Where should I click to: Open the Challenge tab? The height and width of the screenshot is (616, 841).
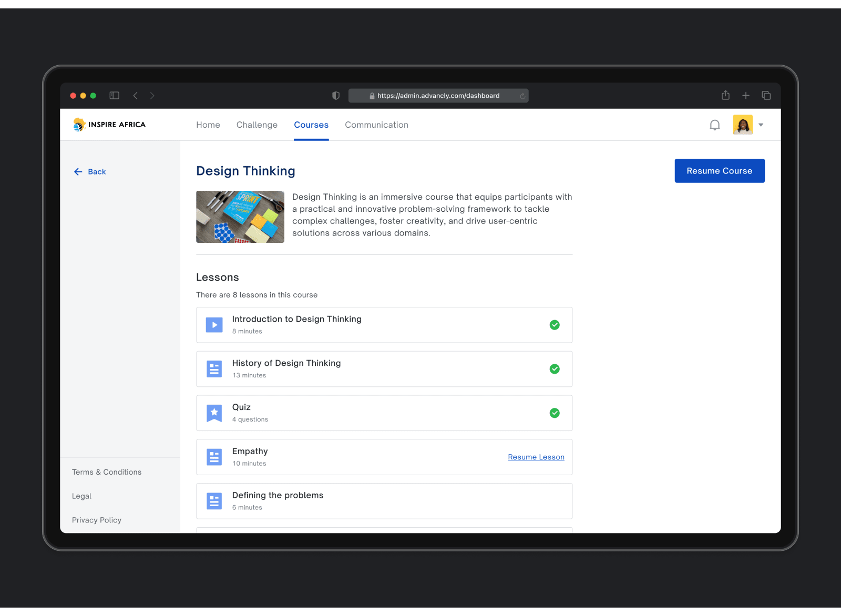pyautogui.click(x=257, y=125)
